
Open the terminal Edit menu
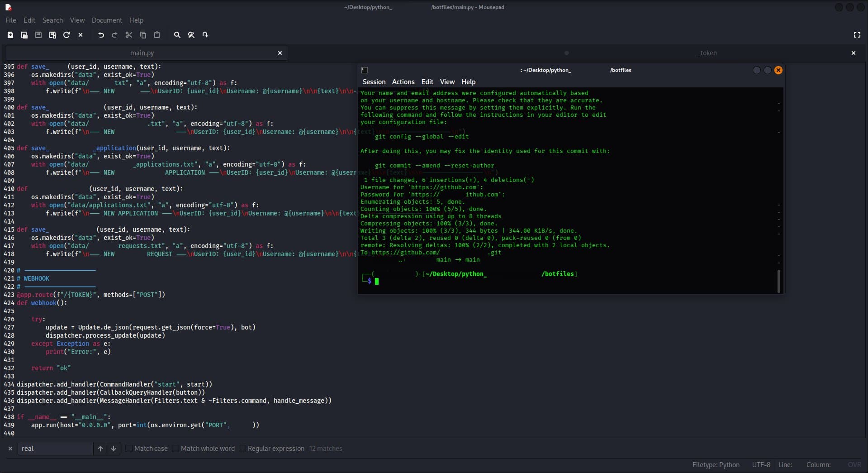(x=427, y=82)
